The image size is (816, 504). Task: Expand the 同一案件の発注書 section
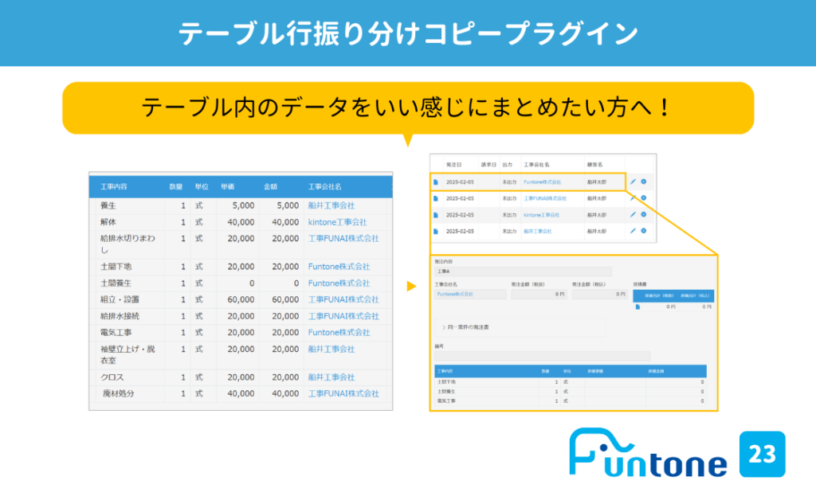pyautogui.click(x=469, y=326)
